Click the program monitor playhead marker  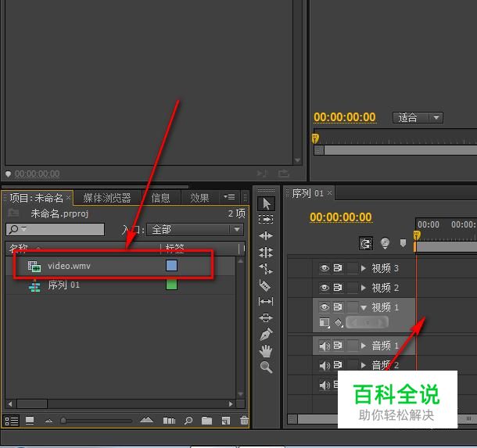click(x=315, y=138)
